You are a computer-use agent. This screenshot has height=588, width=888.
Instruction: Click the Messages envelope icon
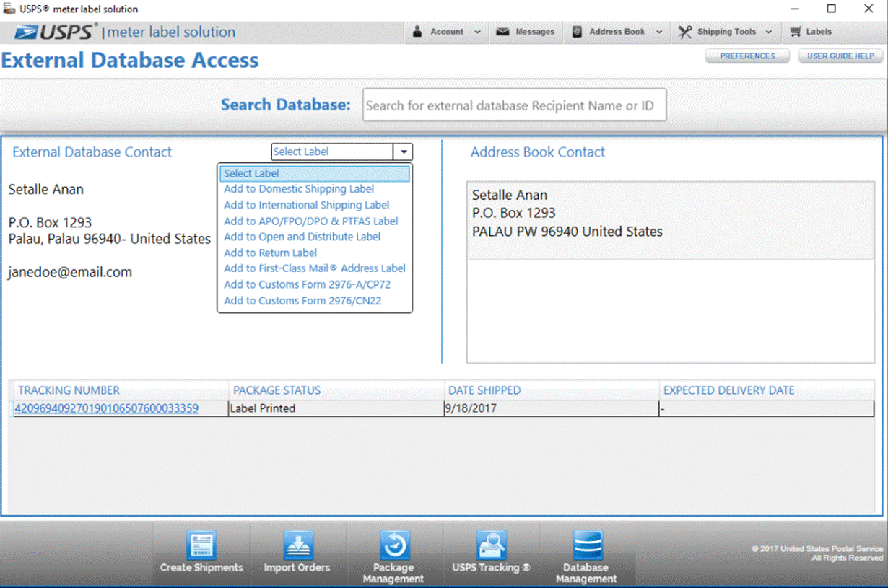[502, 32]
